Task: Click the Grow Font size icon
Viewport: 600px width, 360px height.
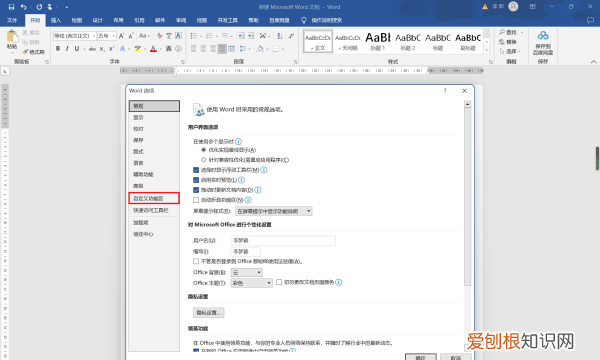Action: pos(121,36)
